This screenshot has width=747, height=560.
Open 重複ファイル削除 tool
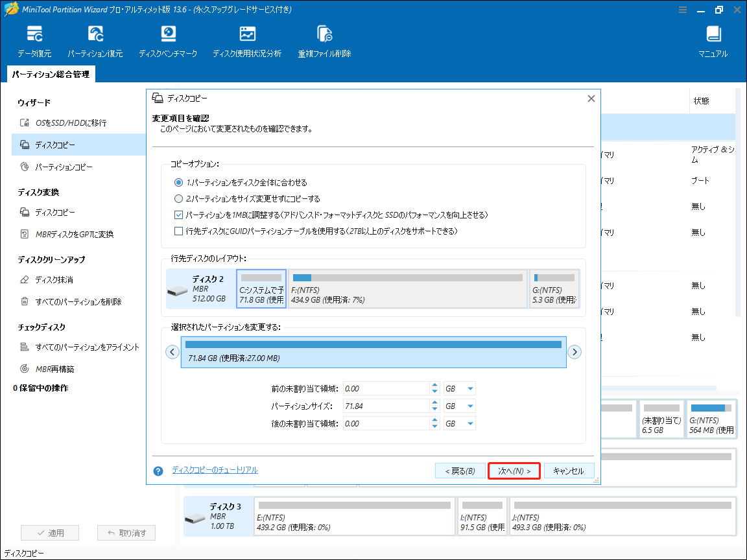tap(324, 41)
